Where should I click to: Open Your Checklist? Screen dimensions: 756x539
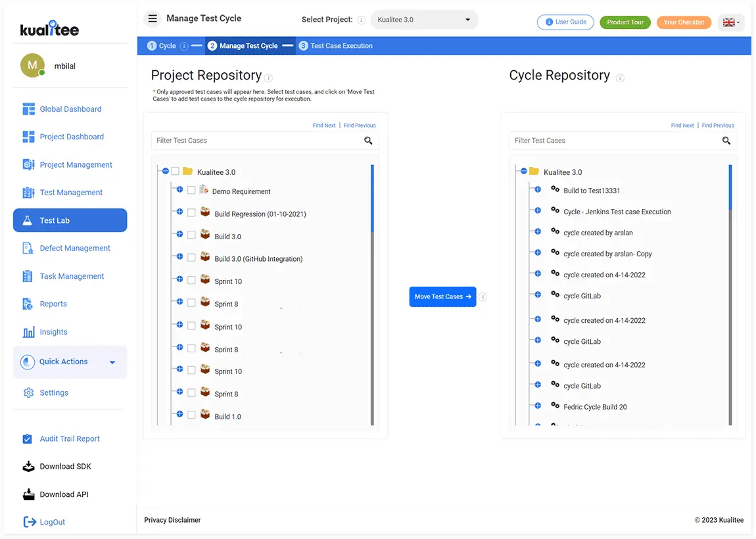[684, 22]
